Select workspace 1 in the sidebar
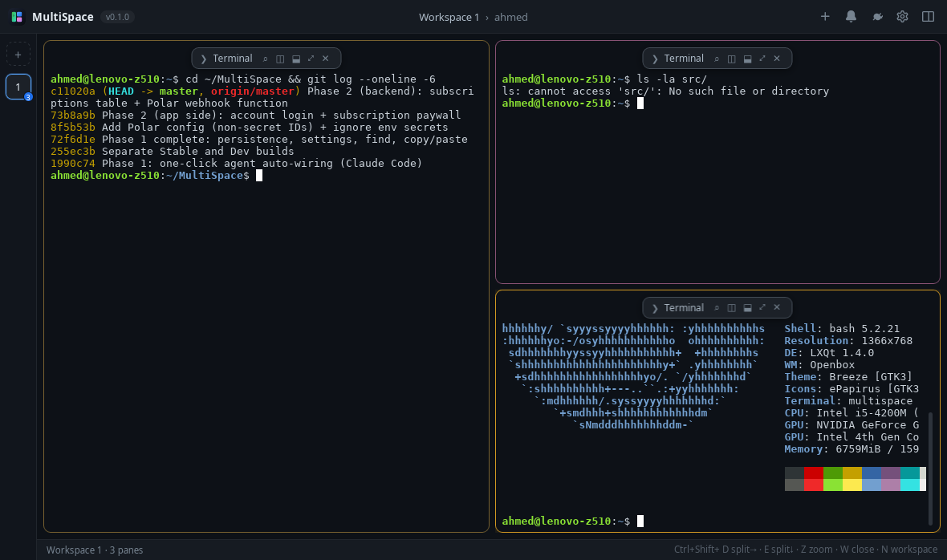Screen dimensions: 947x560 pyautogui.click(x=18, y=87)
